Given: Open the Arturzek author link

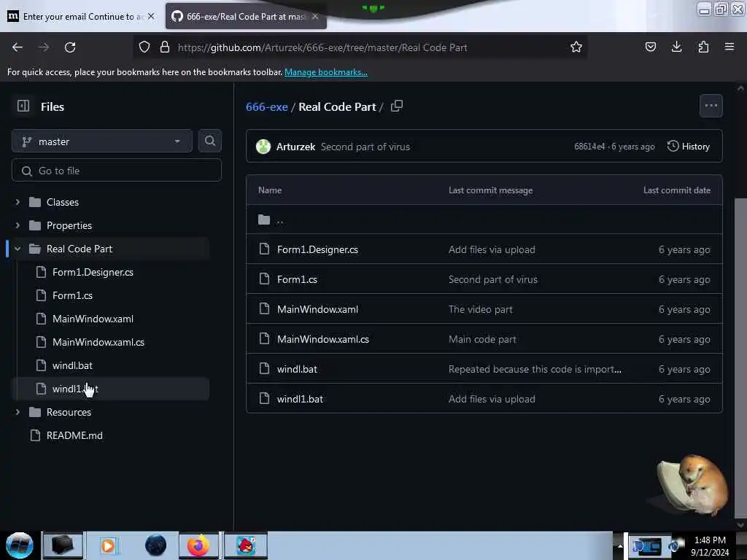Looking at the screenshot, I should click(x=295, y=147).
